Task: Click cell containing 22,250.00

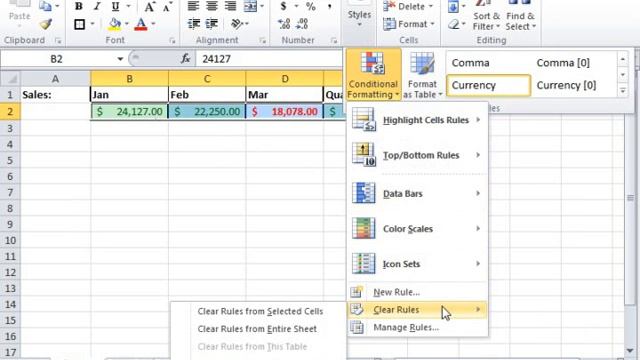Action: [x=207, y=111]
